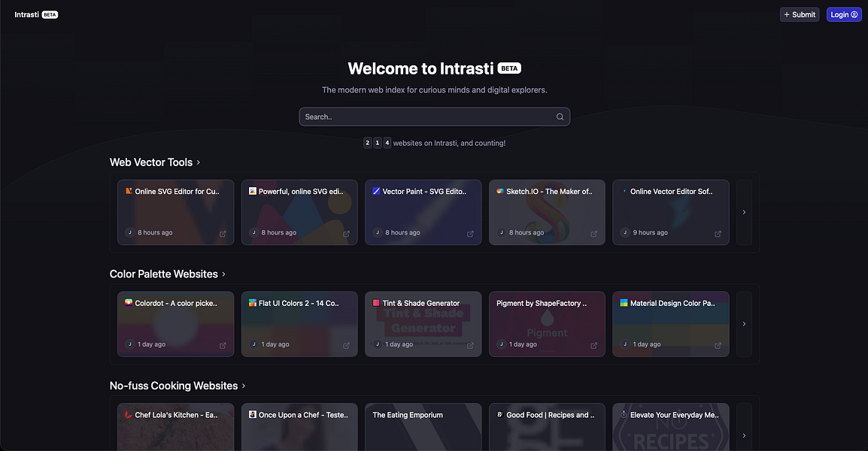Click the Chef Lola's Kitchen favicon
This screenshot has width=868, height=451.
[129, 414]
